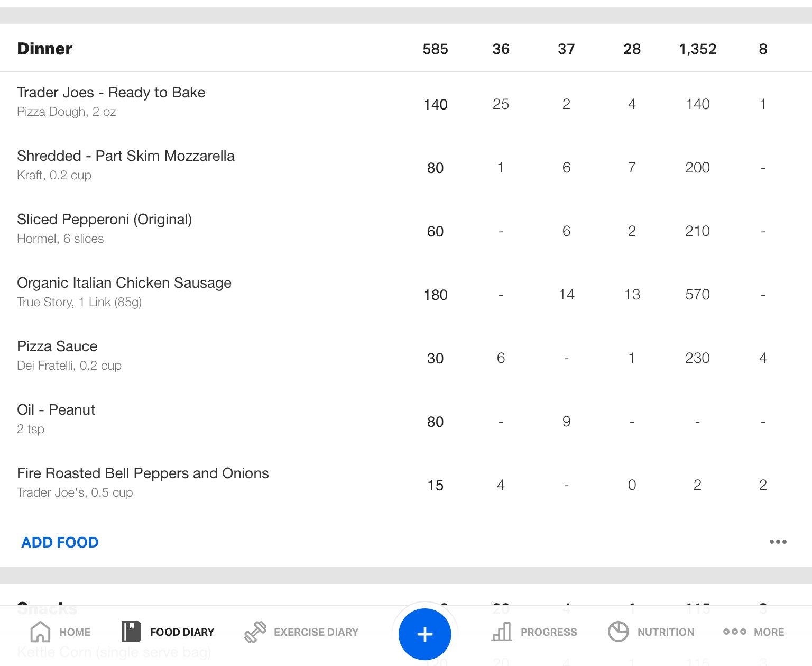Open Dinner options three-dot menu
Viewport: 812px width, 666px height.
778,542
